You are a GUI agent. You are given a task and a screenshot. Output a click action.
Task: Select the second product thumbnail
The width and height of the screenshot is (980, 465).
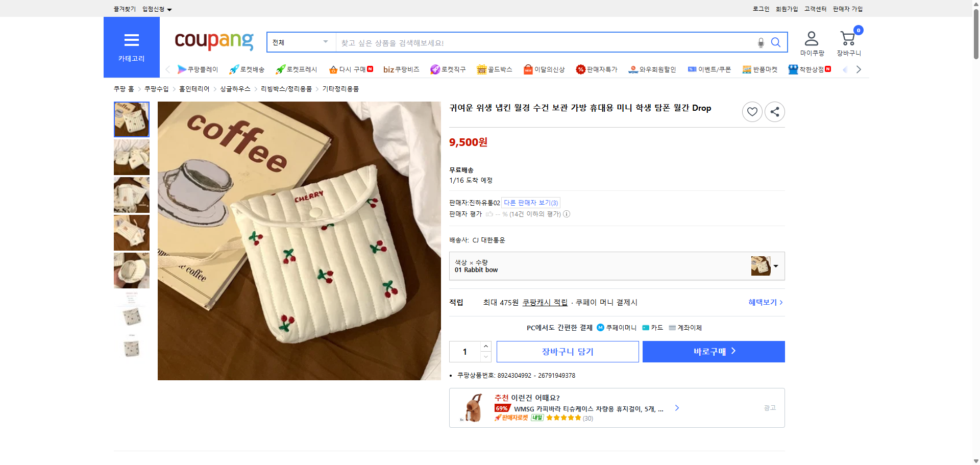click(131, 157)
